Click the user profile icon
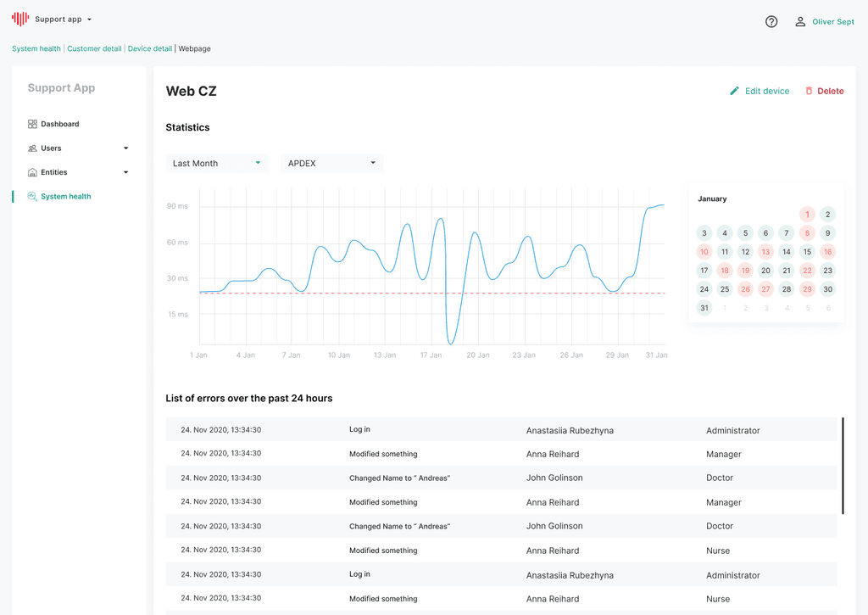The image size is (868, 615). pyautogui.click(x=800, y=21)
